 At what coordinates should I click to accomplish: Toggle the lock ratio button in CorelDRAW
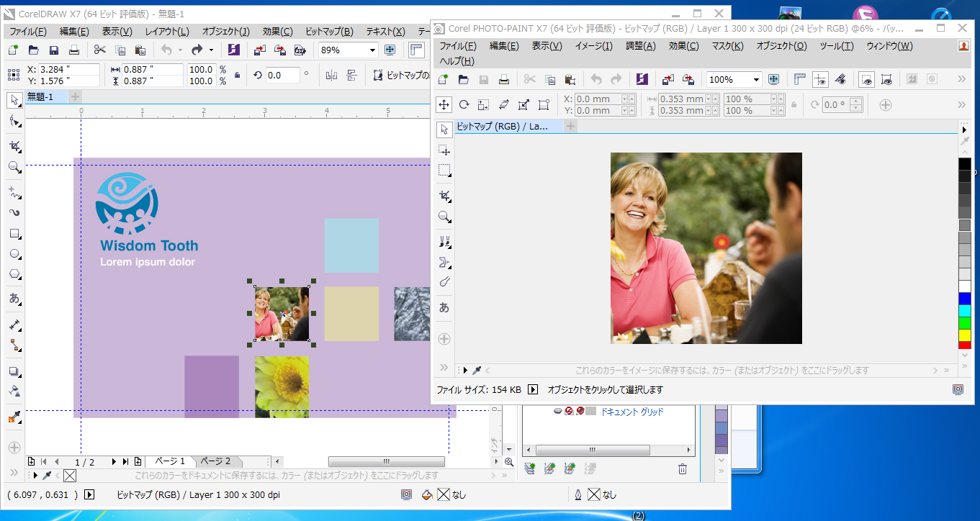point(238,75)
